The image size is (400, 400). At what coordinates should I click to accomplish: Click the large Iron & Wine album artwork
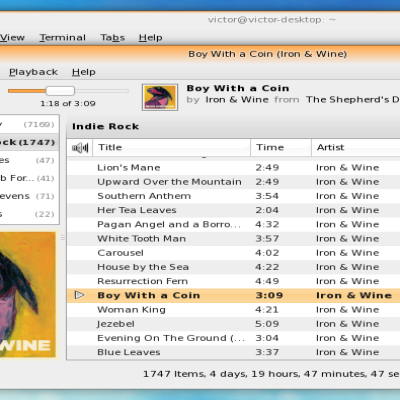[28, 295]
